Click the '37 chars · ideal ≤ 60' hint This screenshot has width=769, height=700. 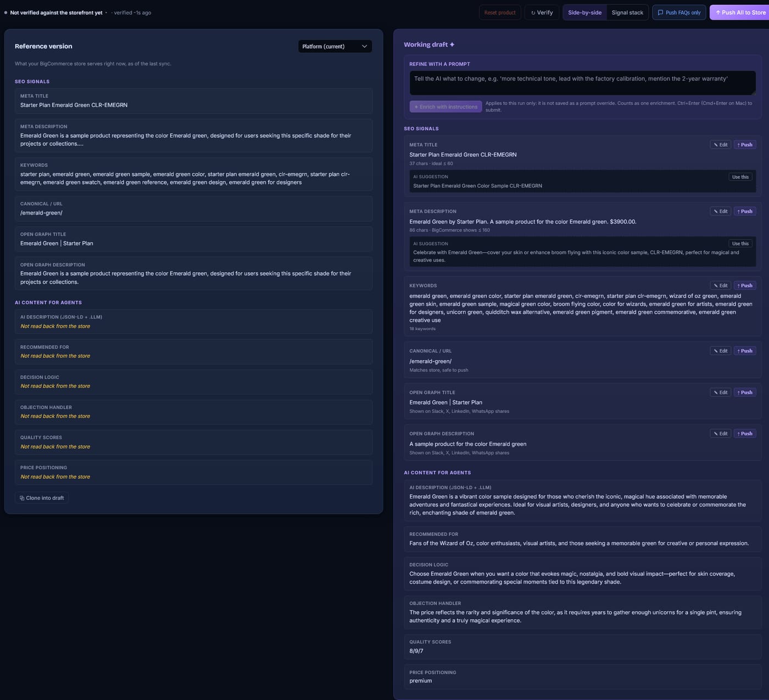[x=431, y=164]
